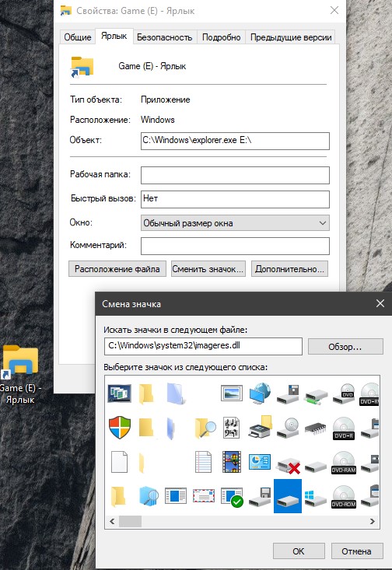Switch to the Общие tab
The height and width of the screenshot is (570, 392).
78,37
